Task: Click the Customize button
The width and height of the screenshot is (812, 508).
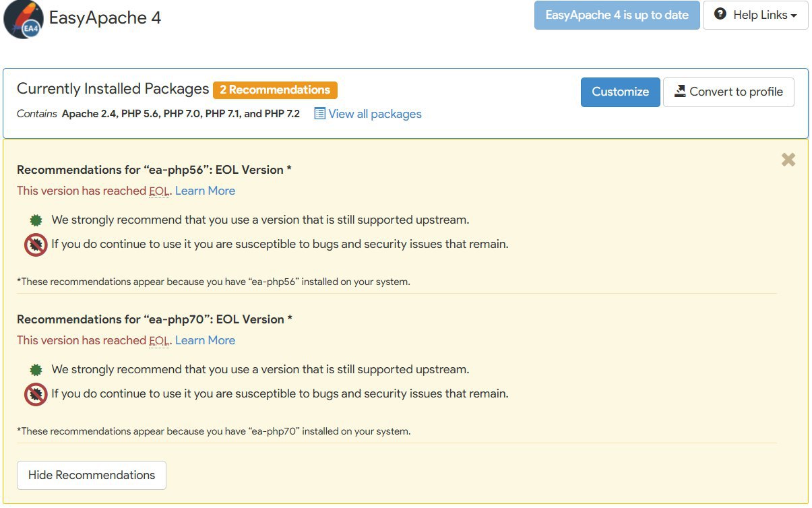Action: (620, 92)
